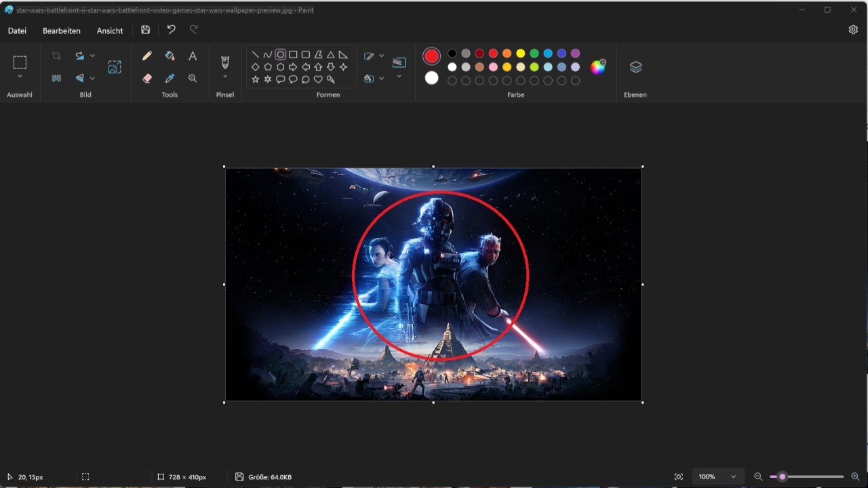This screenshot has height=488, width=868.
Task: Expand the flip options chevron
Action: tap(92, 78)
